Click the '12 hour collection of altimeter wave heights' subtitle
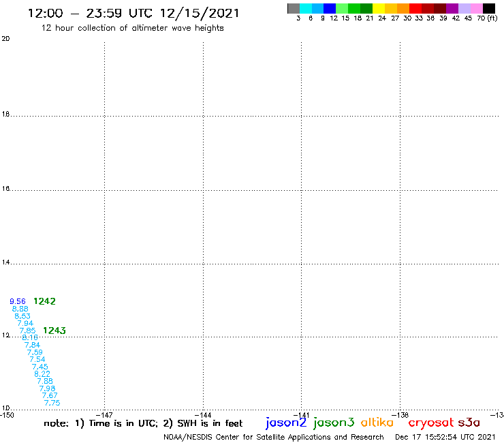This screenshot has height=443, width=504. click(132, 28)
